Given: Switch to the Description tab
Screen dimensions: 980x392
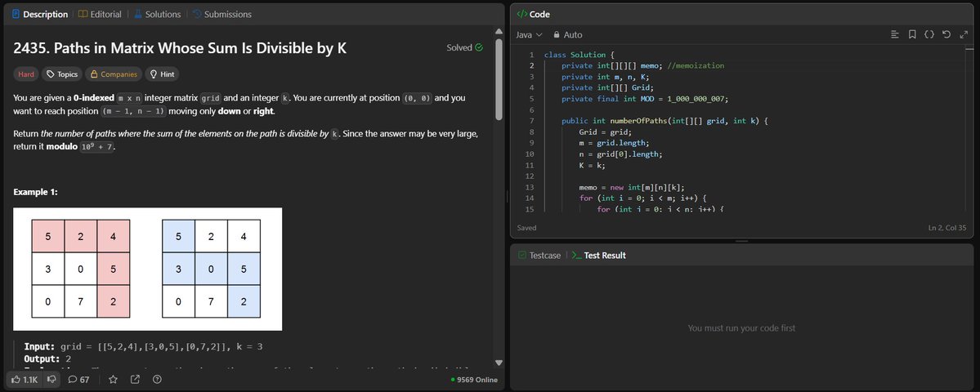Looking at the screenshot, I should click(x=39, y=15).
